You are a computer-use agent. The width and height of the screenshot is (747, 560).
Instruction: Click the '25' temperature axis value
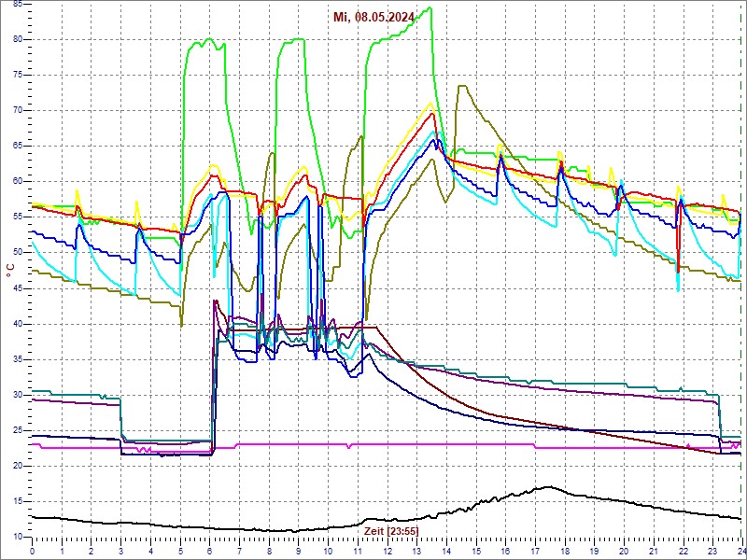click(x=18, y=430)
